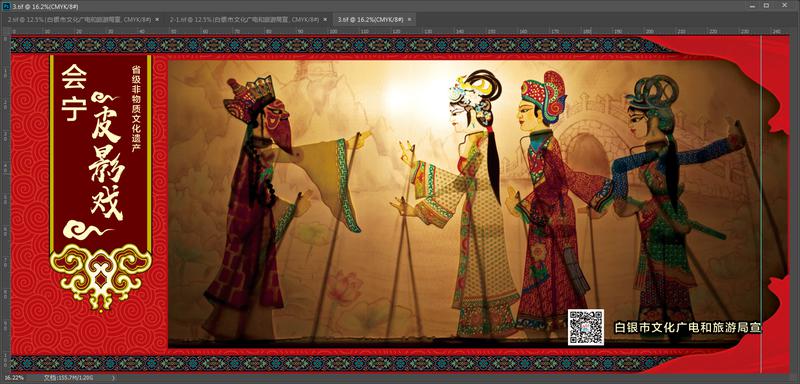Close the Photoshop window
Viewport: 800px width, 384px height.
point(786,5)
